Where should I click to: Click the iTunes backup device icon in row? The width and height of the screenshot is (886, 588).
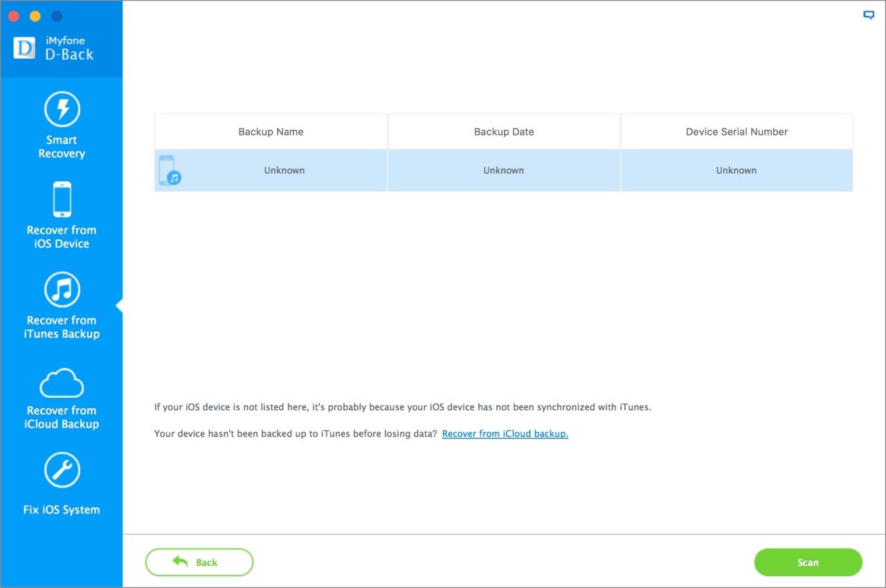tap(169, 170)
